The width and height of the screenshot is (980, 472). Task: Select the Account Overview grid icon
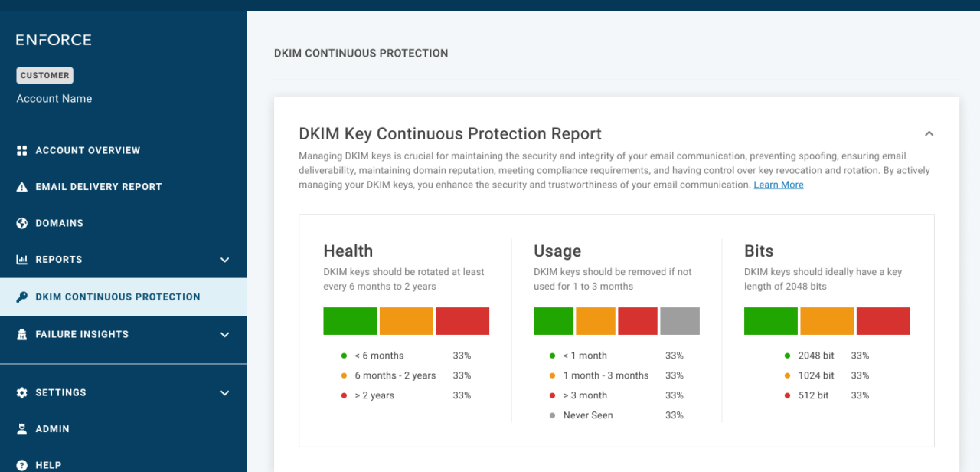point(23,150)
